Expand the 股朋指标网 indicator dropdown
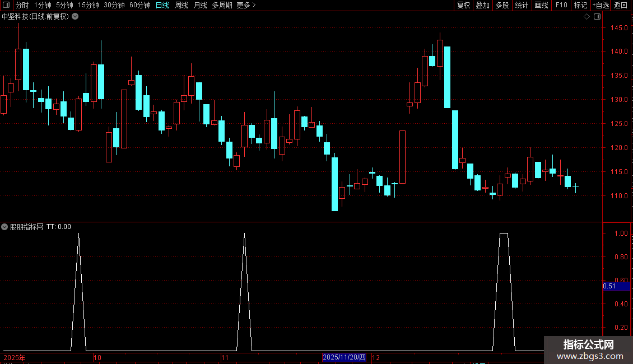The width and height of the screenshot is (633, 364). point(4,227)
